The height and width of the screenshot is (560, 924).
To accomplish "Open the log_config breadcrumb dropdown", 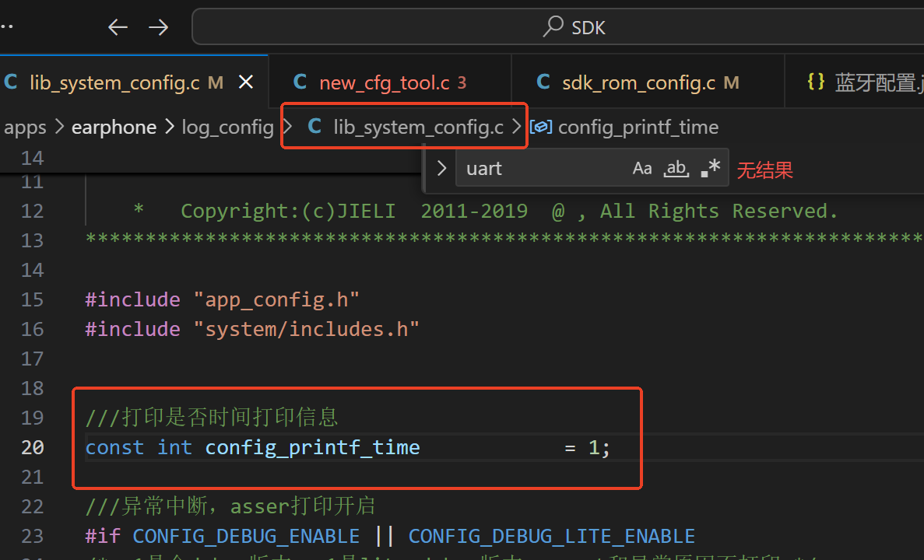I will coord(227,128).
